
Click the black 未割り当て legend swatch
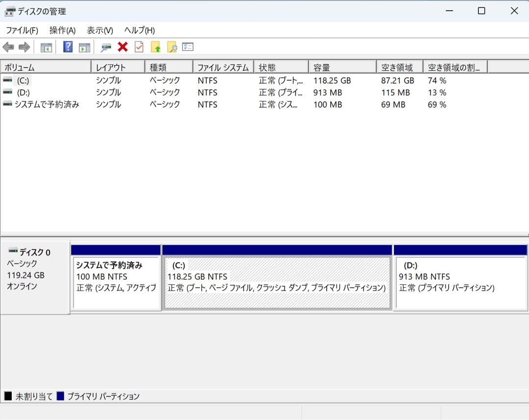click(x=8, y=396)
